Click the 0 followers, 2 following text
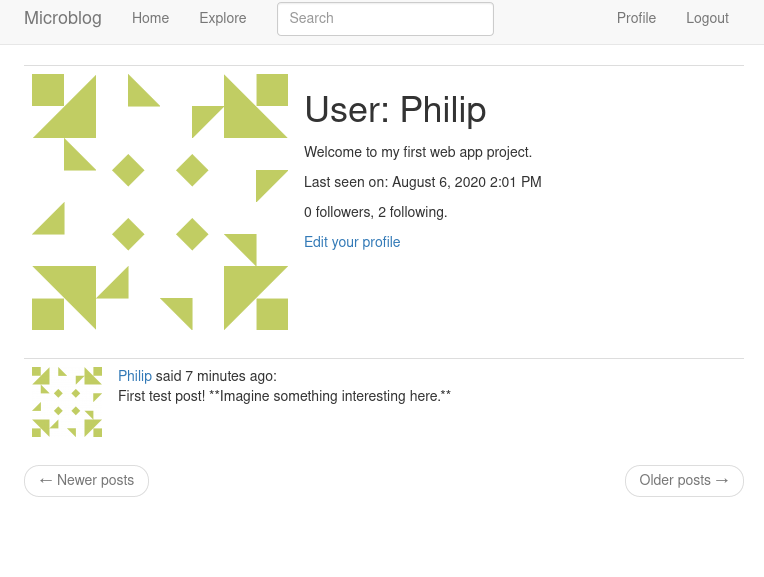Image resolution: width=764 pixels, height=577 pixels. click(x=376, y=212)
